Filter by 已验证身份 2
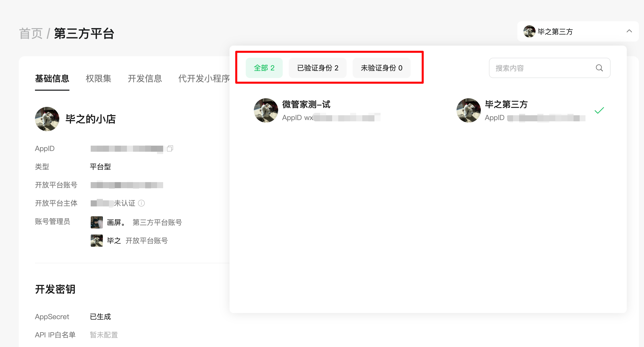 317,68
